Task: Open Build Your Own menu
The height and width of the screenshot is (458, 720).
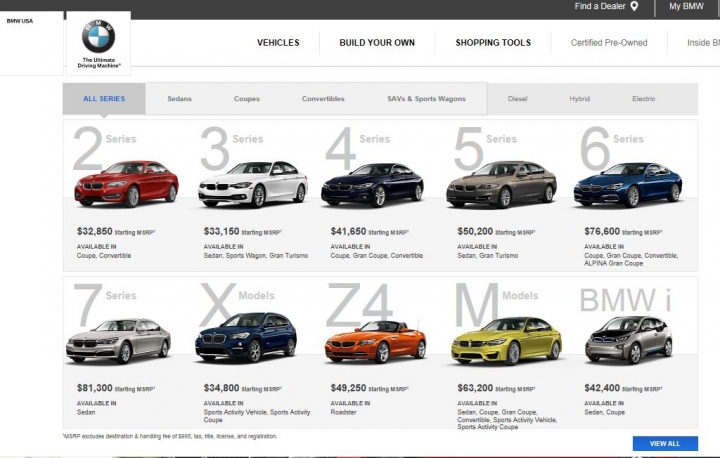Action: (x=377, y=43)
